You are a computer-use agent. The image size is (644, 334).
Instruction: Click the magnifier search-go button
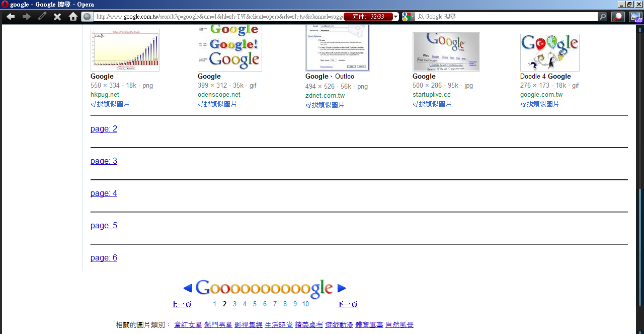(x=602, y=17)
